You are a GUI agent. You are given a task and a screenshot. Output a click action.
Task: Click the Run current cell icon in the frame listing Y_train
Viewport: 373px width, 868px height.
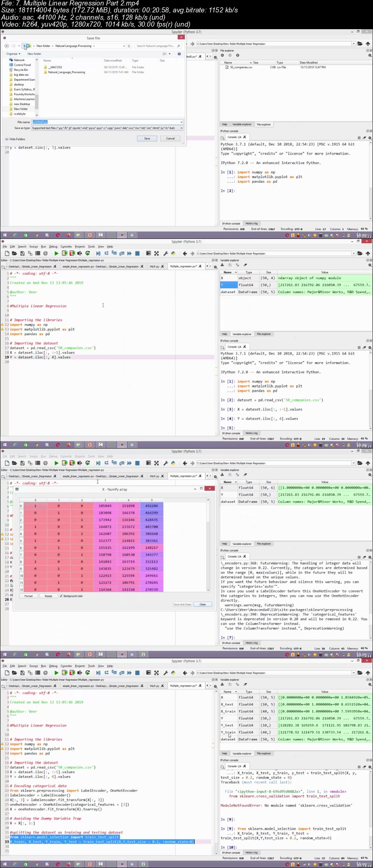[x=64, y=673]
